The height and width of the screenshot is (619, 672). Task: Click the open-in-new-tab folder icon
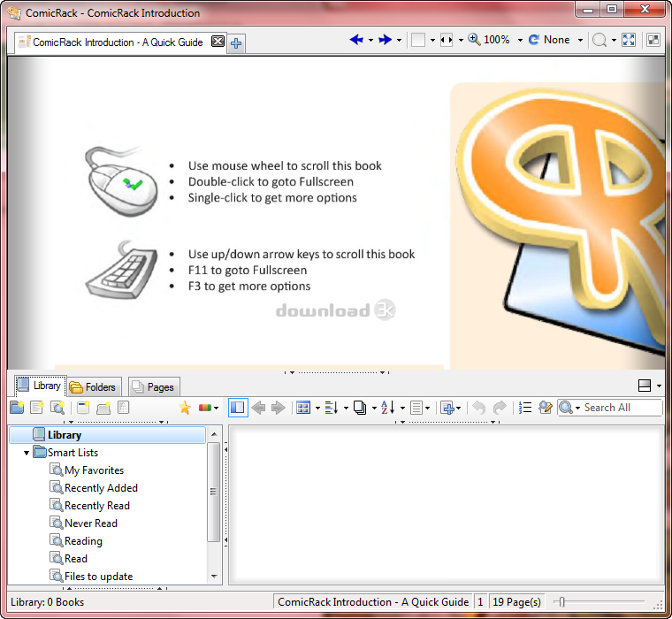click(103, 408)
